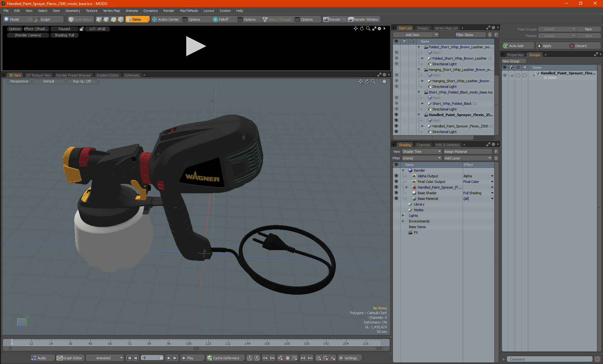Open the LUT: sRGB selector

tap(97, 29)
